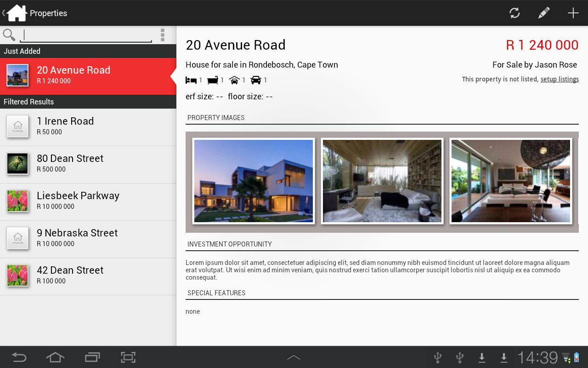Open the Liesbeek Parkway listing

[x=88, y=202]
